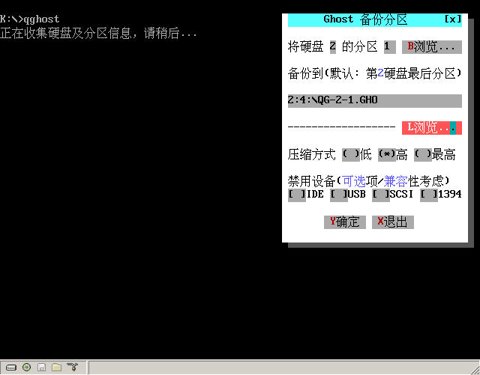Click the 压缩方式 label
Screen dimensions: 480x375
[312, 155]
